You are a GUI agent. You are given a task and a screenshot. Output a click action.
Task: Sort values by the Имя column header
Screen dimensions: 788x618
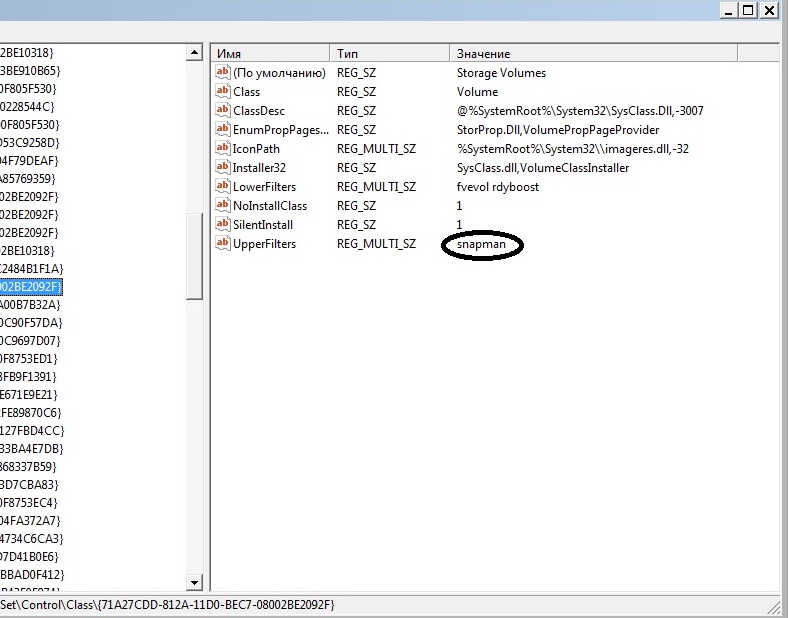pyautogui.click(x=270, y=53)
